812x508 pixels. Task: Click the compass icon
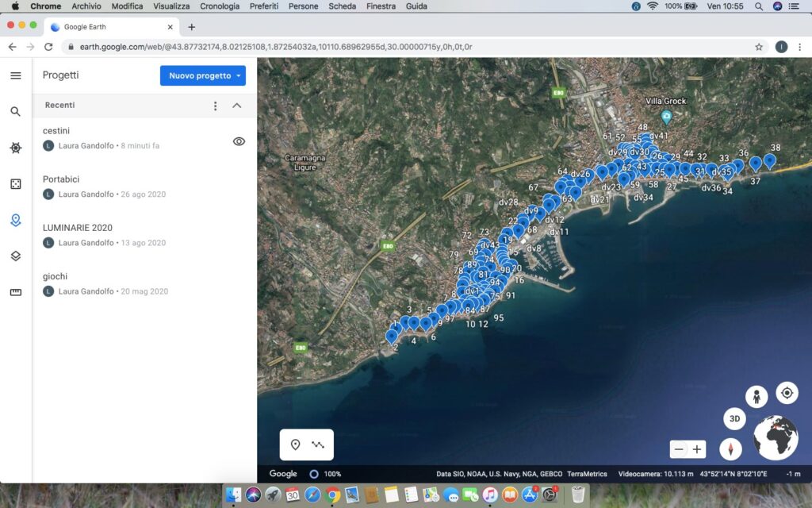click(730, 449)
